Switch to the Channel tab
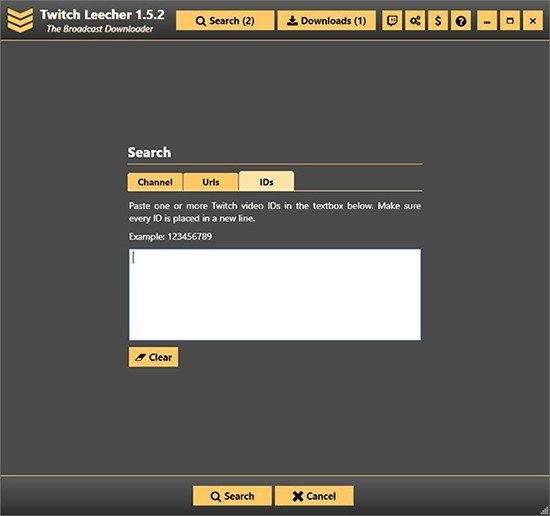This screenshot has height=516, width=550. (x=155, y=182)
